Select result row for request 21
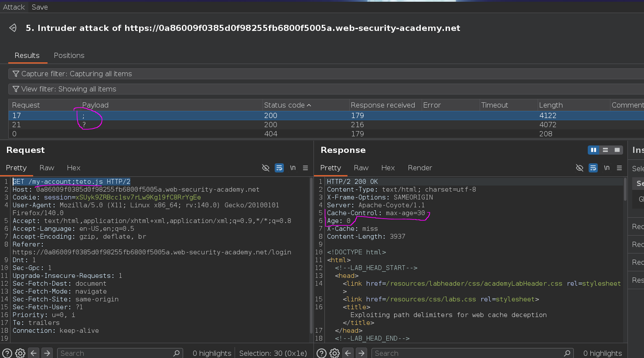 326,125
